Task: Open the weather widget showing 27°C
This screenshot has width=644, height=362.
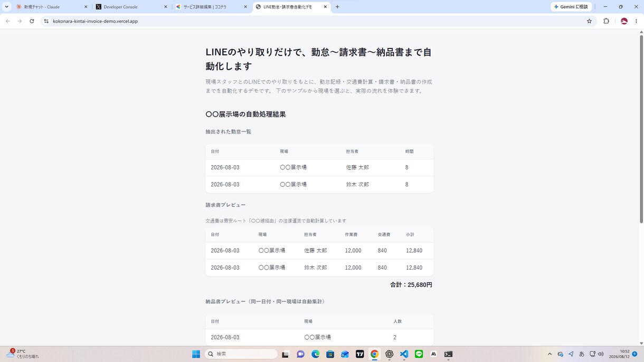Action: 22,354
